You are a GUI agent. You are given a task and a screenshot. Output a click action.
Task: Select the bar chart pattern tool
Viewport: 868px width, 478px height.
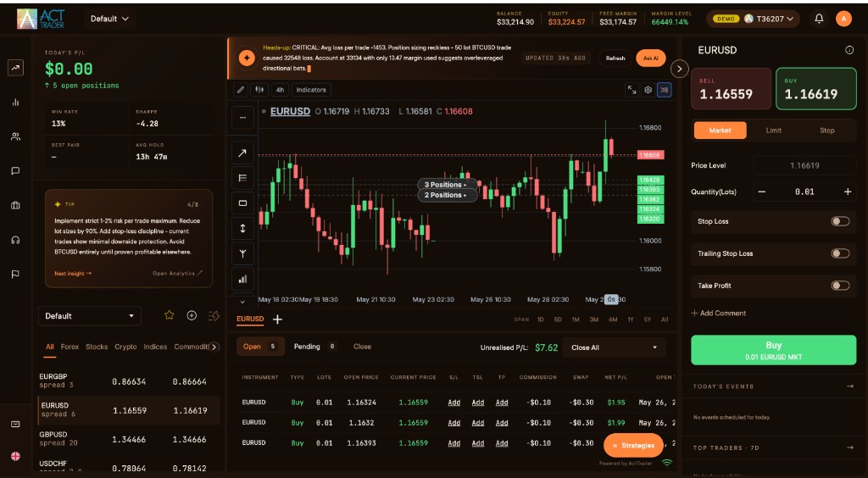click(242, 279)
